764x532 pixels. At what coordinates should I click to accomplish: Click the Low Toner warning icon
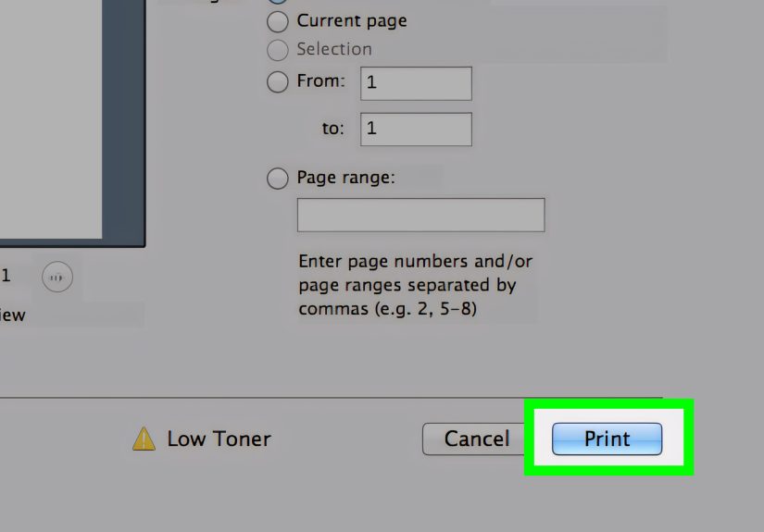coord(144,439)
